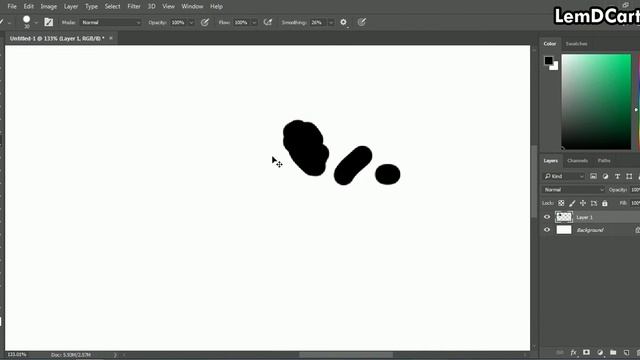
Task: Click the zoom percentage in status bar
Action: point(17,355)
